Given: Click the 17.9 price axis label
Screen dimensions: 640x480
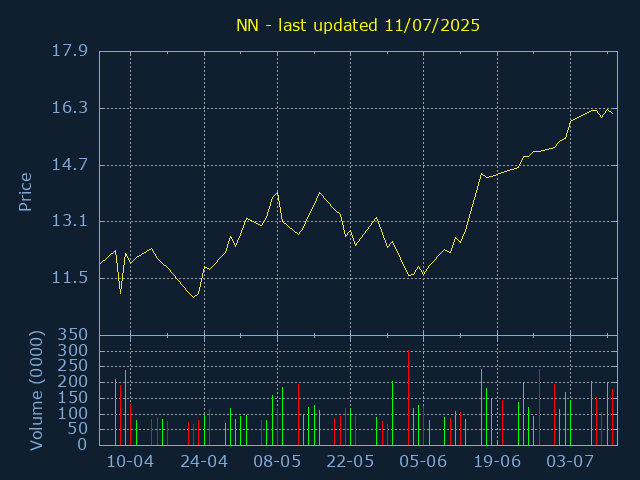Looking at the screenshot, I should click(x=70, y=51).
